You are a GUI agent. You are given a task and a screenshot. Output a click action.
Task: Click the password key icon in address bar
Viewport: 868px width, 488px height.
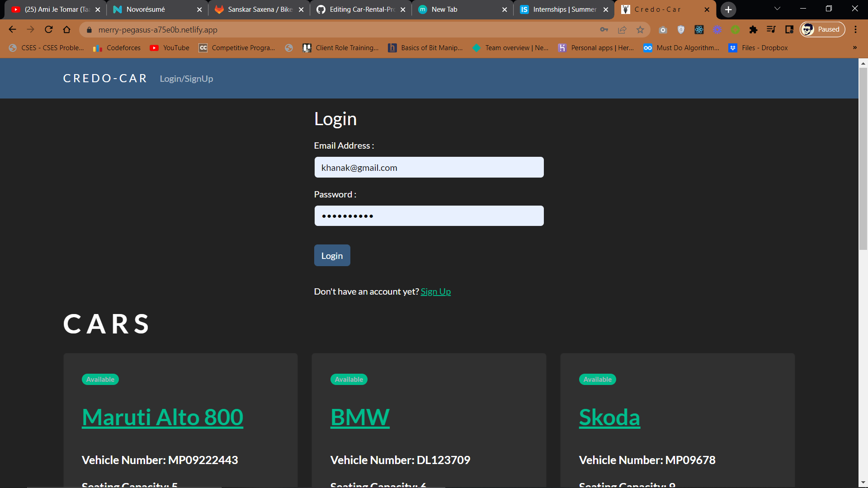[x=604, y=30]
